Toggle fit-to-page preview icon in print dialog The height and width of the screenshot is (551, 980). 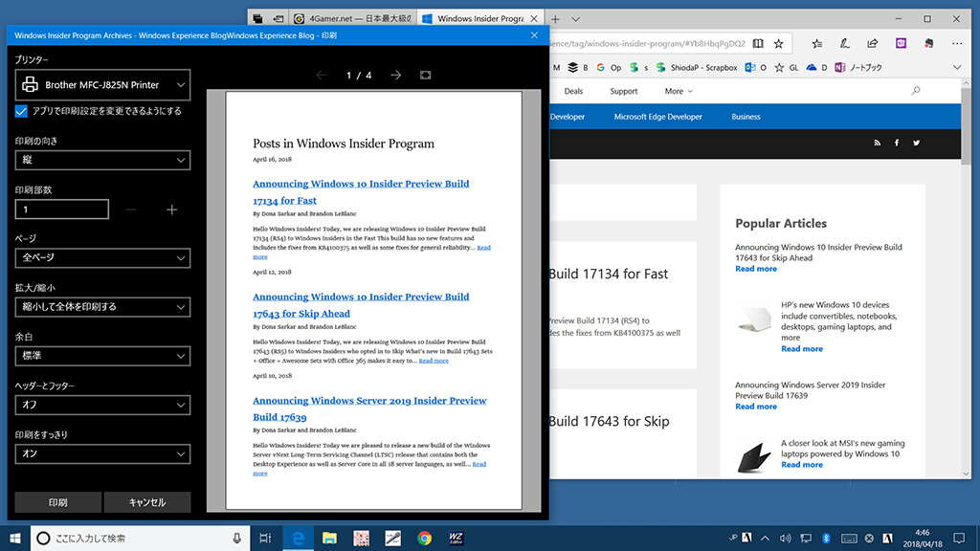click(x=426, y=75)
